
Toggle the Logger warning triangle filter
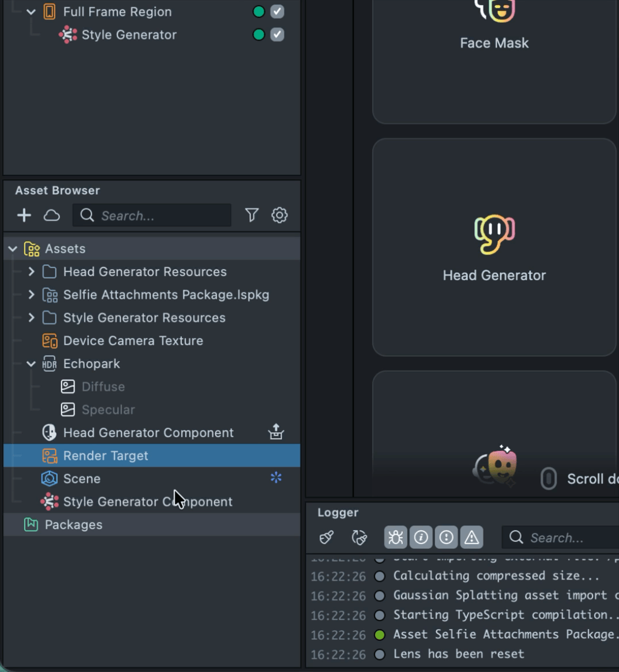click(472, 537)
